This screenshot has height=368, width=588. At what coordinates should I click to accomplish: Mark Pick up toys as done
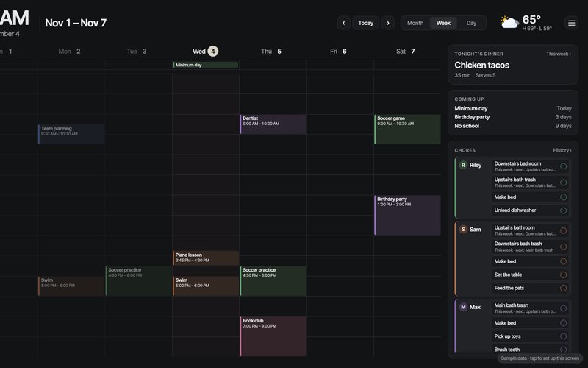coord(563,336)
